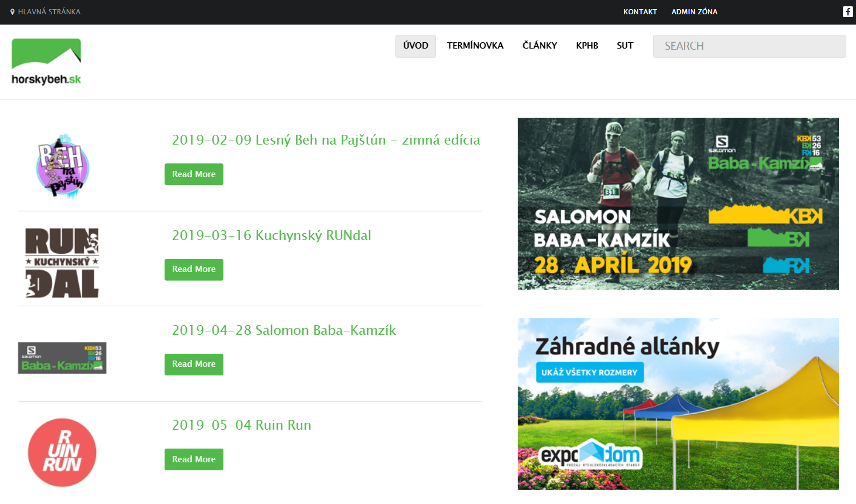Select the Úvod menu item
The height and width of the screenshot is (504, 856).
coord(415,46)
